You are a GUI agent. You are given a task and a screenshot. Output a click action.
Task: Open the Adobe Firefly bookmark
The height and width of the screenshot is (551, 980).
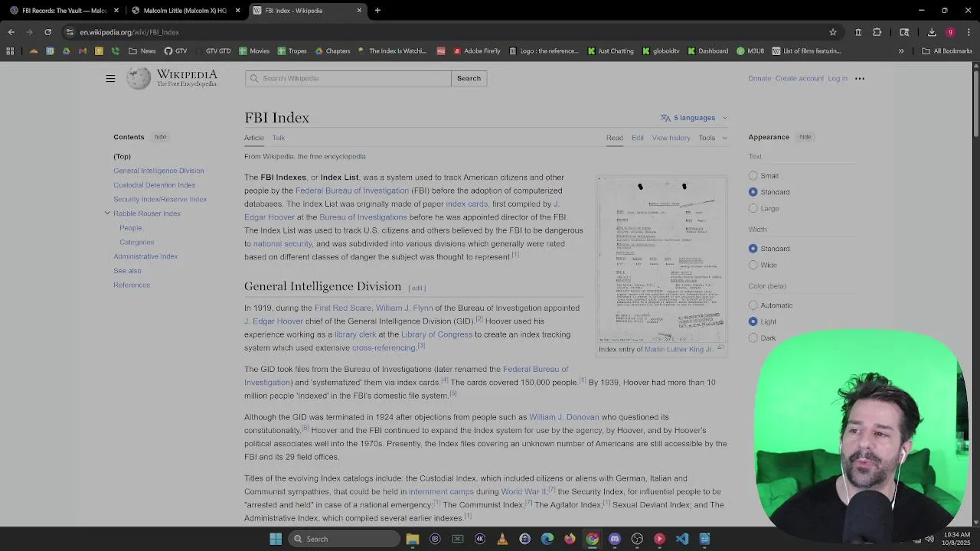476,51
